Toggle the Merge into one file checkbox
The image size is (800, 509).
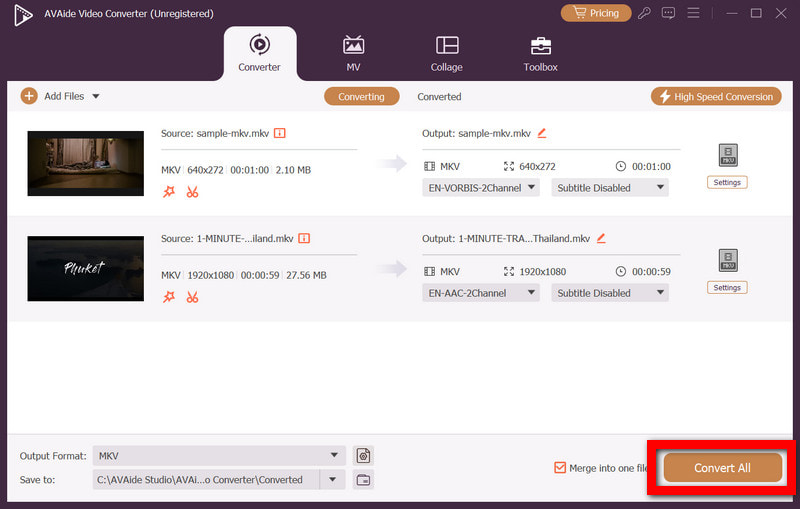560,467
